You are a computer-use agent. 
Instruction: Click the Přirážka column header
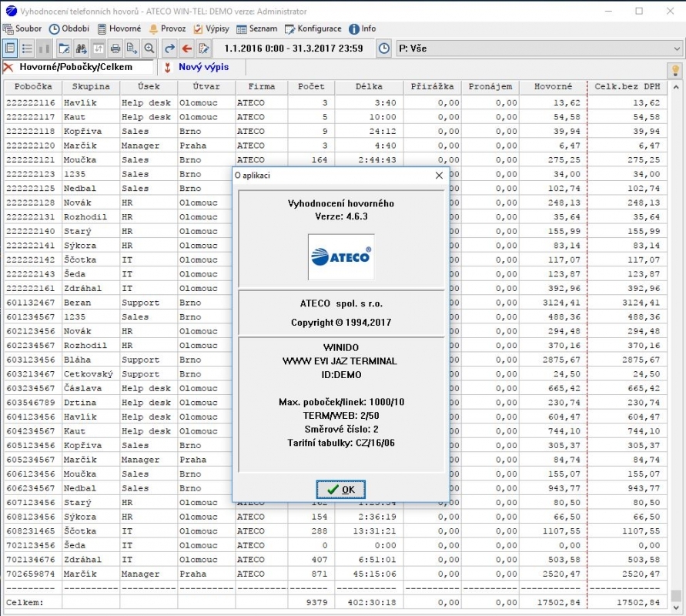[x=432, y=86]
